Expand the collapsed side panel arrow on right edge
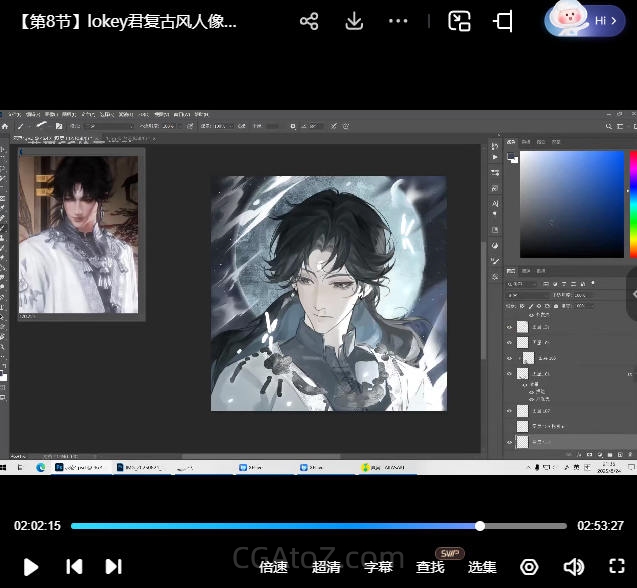The width and height of the screenshot is (637, 588). point(631,293)
